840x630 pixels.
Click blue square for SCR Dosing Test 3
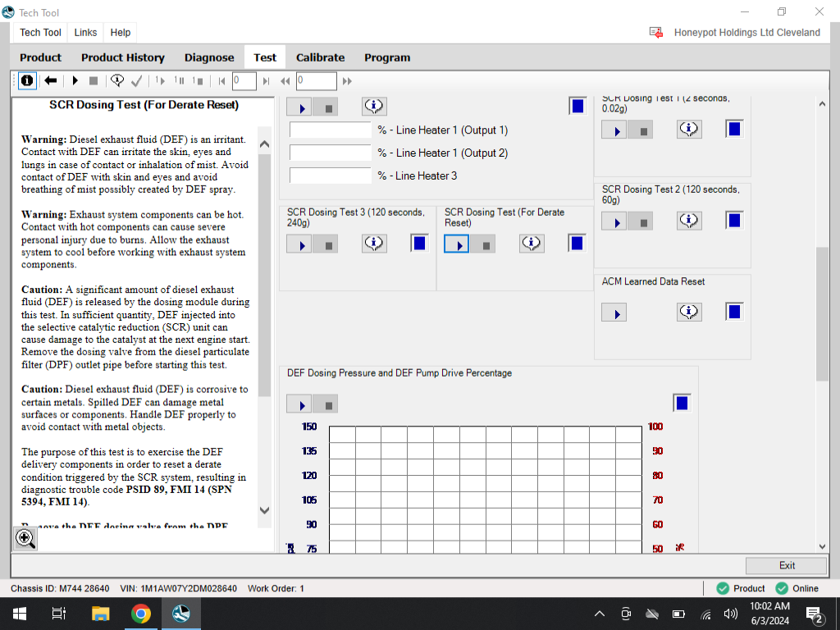(x=419, y=244)
